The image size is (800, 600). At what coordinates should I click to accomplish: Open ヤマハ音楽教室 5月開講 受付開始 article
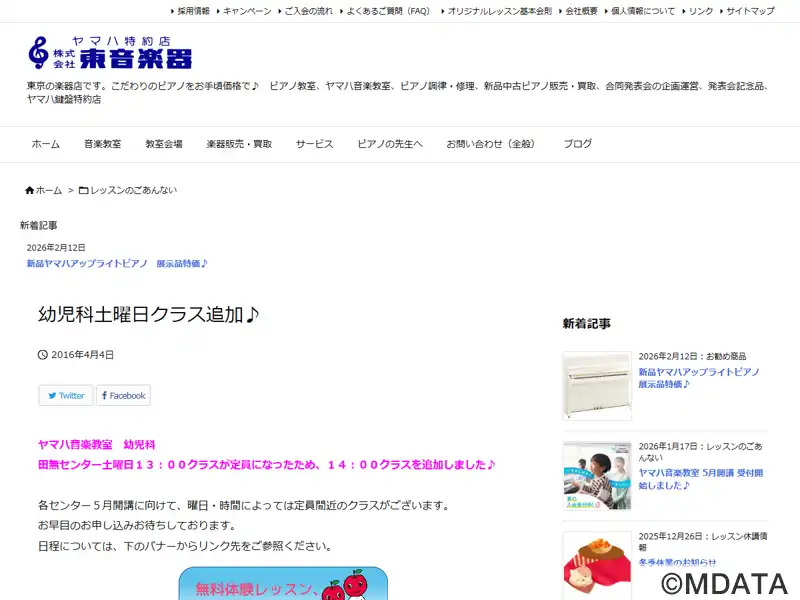point(701,479)
